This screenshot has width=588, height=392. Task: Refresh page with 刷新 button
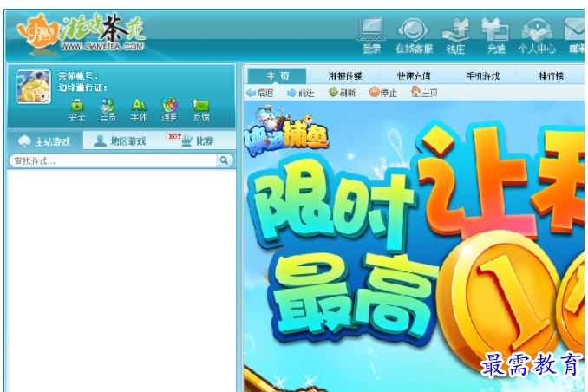342,92
